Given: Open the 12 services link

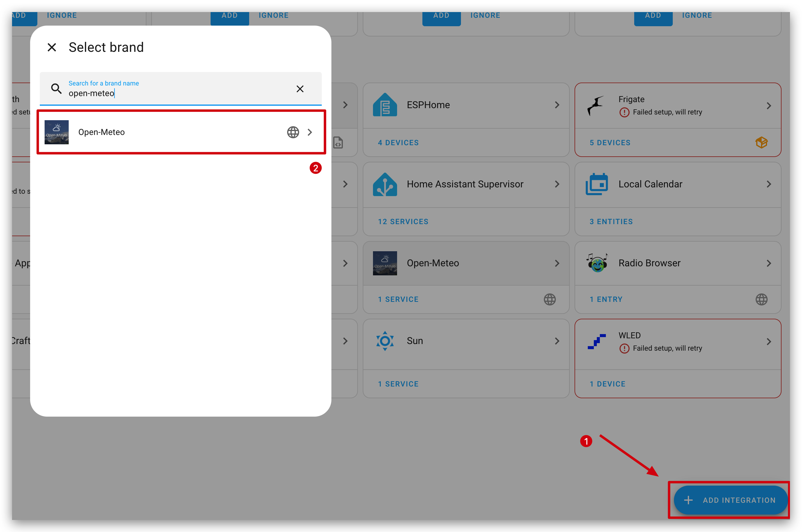Looking at the screenshot, I should (403, 221).
